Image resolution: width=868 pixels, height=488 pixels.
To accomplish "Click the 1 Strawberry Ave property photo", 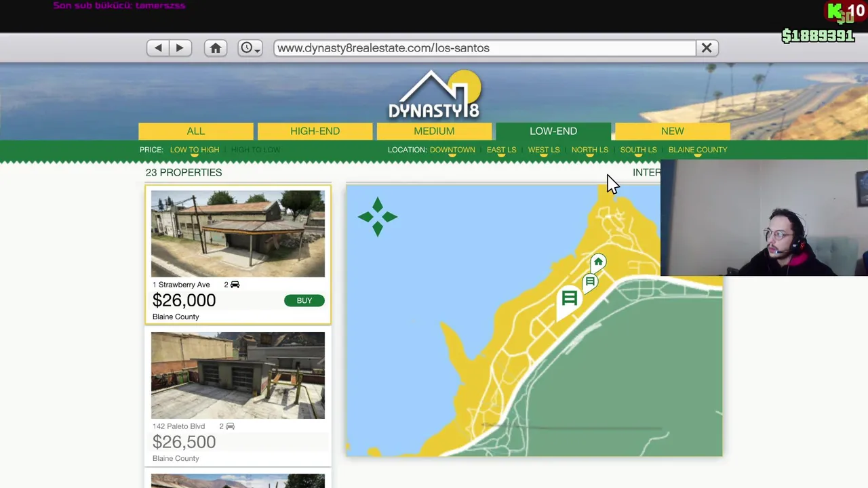I will pos(238,234).
